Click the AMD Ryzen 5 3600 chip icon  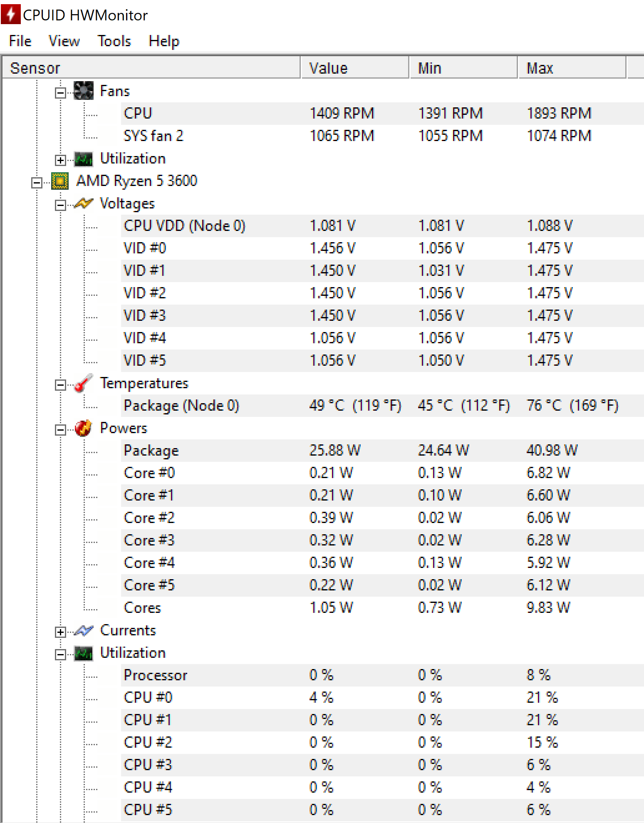[x=60, y=181]
